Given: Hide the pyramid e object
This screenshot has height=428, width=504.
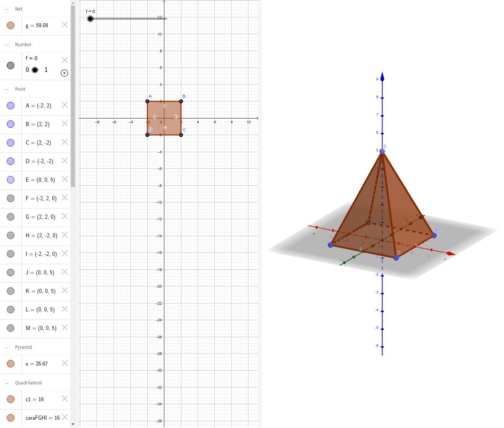Looking at the screenshot, I should pos(11,364).
